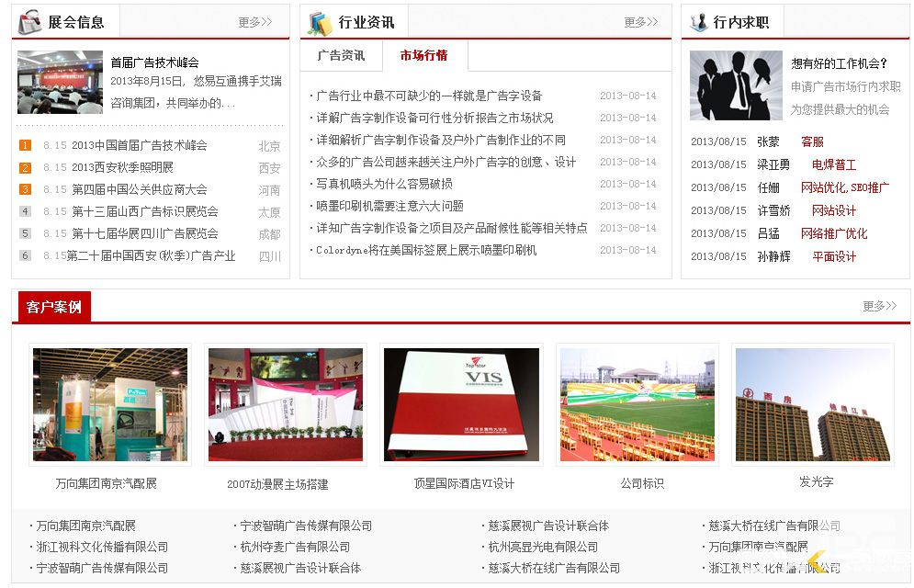
Task: Expand 更多>> in the 客户案例 section
Action: point(879,306)
